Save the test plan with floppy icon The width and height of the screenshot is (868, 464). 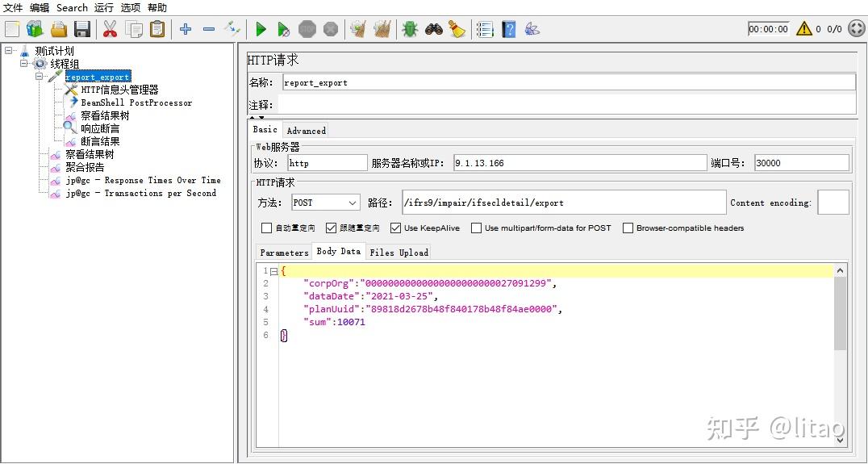[82, 29]
